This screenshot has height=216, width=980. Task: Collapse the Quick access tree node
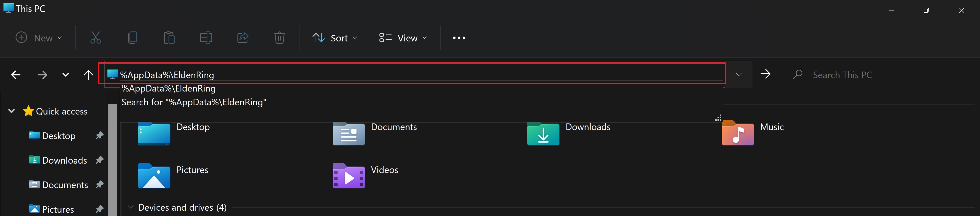click(11, 111)
